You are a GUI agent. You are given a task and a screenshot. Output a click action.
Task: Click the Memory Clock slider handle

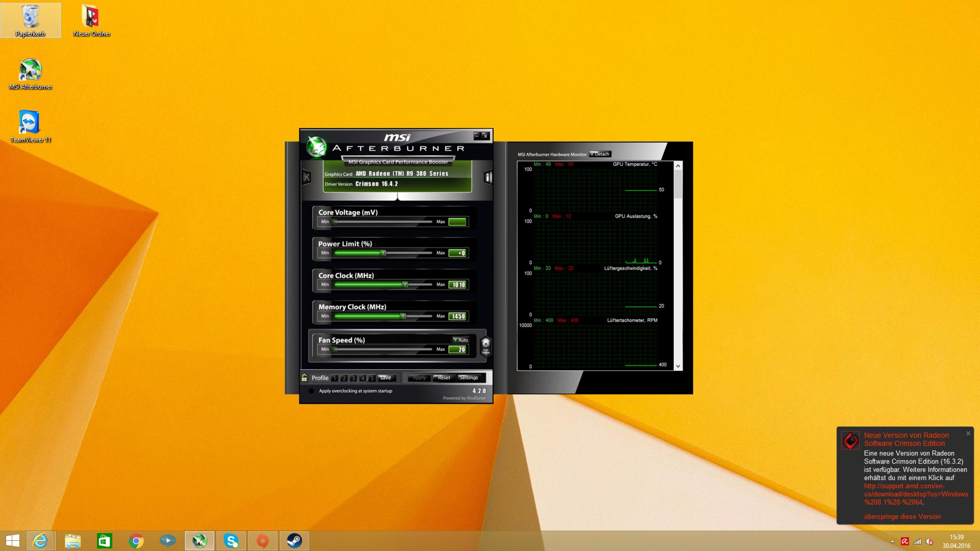[x=403, y=316]
